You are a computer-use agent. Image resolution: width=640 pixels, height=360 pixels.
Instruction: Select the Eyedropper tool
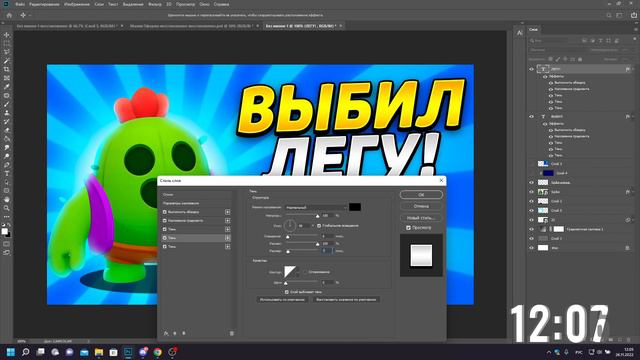[7, 87]
